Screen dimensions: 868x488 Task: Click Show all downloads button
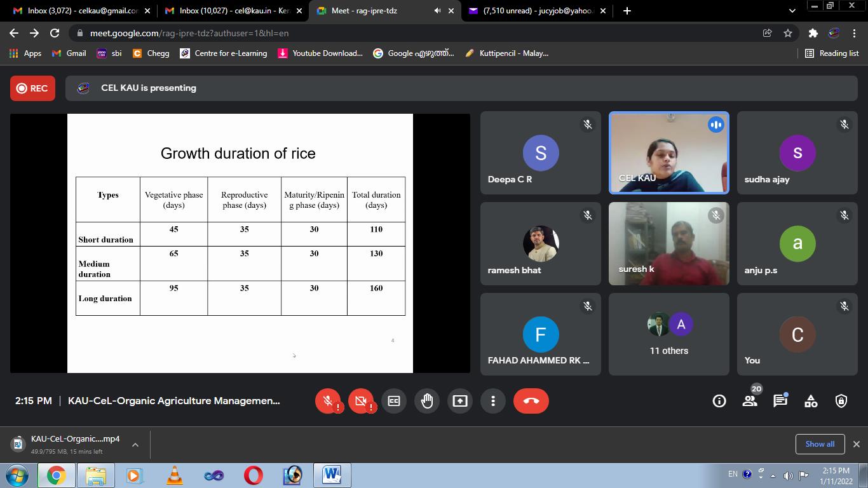(x=820, y=444)
